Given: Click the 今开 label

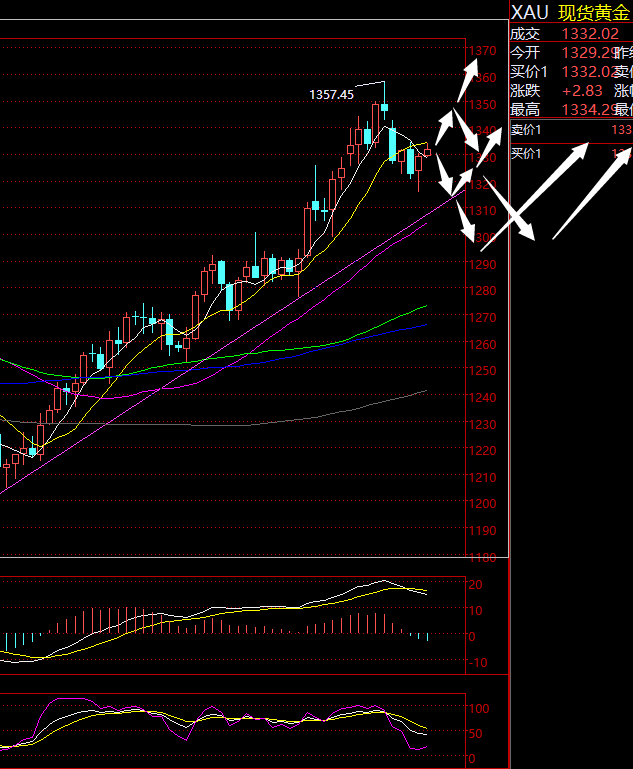Looking at the screenshot, I should point(525,52).
